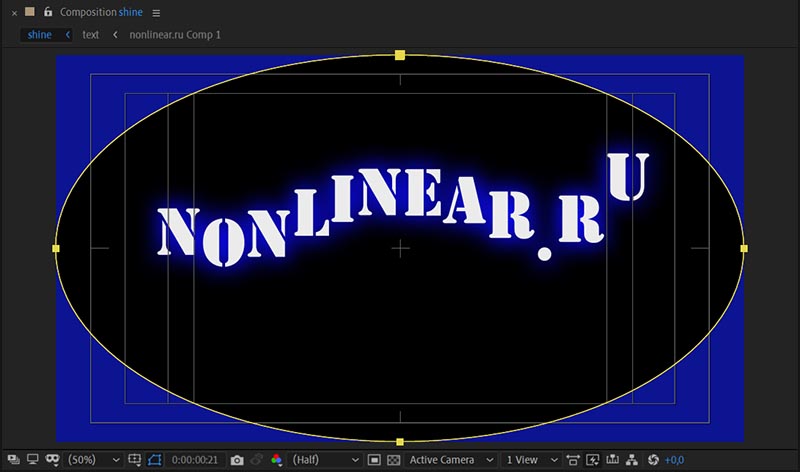Toggle the Region of Interest icon

click(374, 460)
